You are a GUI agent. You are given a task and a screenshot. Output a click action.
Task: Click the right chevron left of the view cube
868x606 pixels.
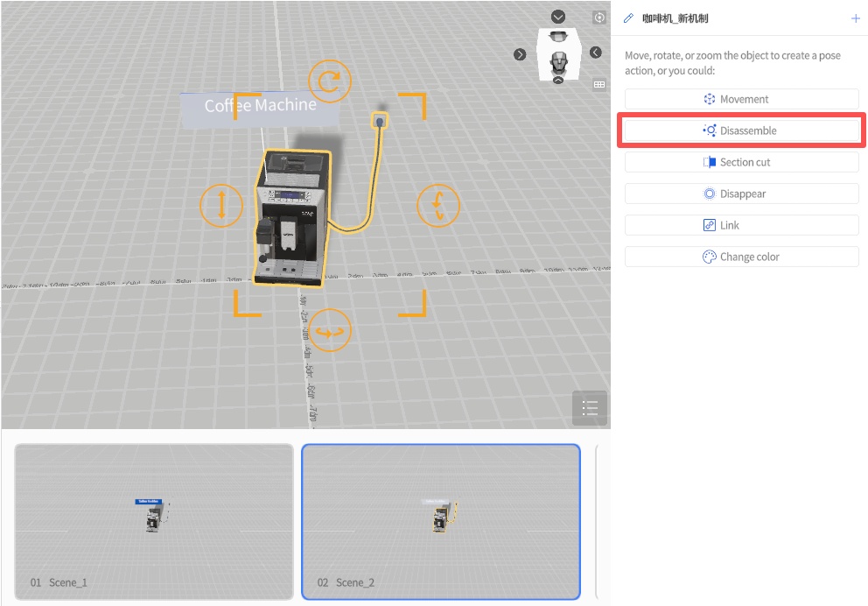click(520, 54)
